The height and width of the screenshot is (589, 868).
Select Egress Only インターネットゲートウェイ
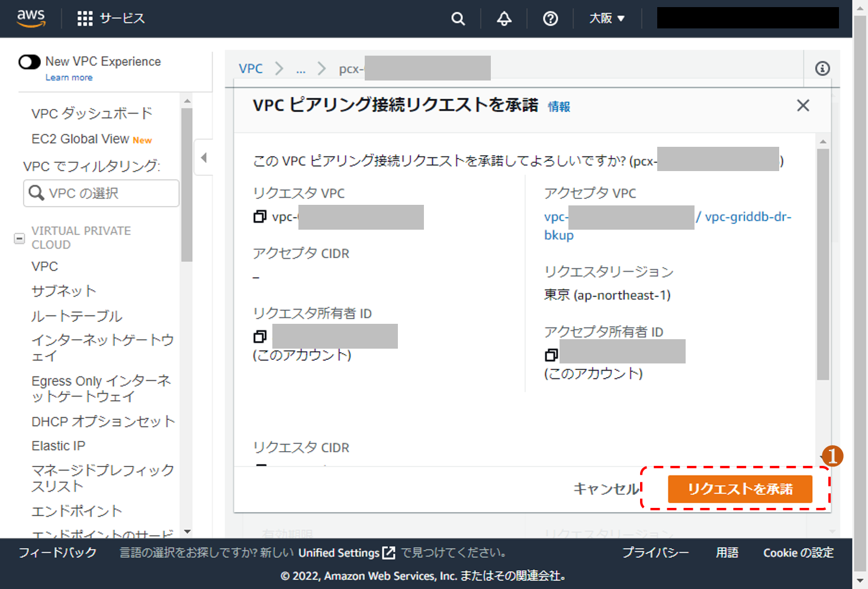point(101,388)
